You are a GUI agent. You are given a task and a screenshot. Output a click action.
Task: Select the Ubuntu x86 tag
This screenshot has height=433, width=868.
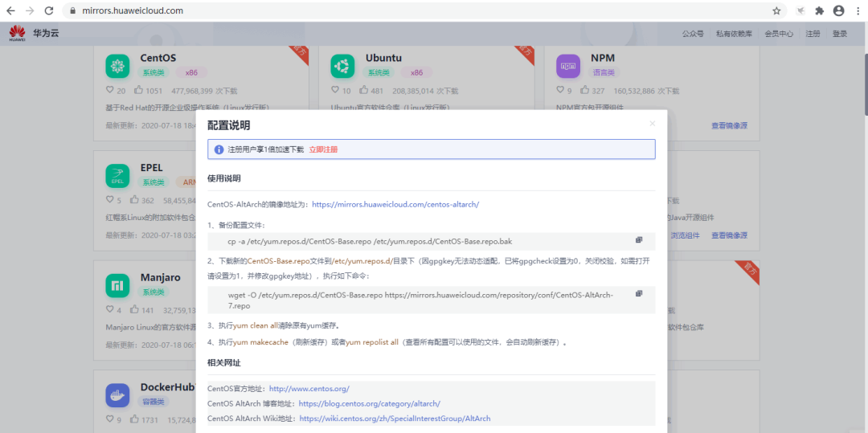[x=417, y=72]
